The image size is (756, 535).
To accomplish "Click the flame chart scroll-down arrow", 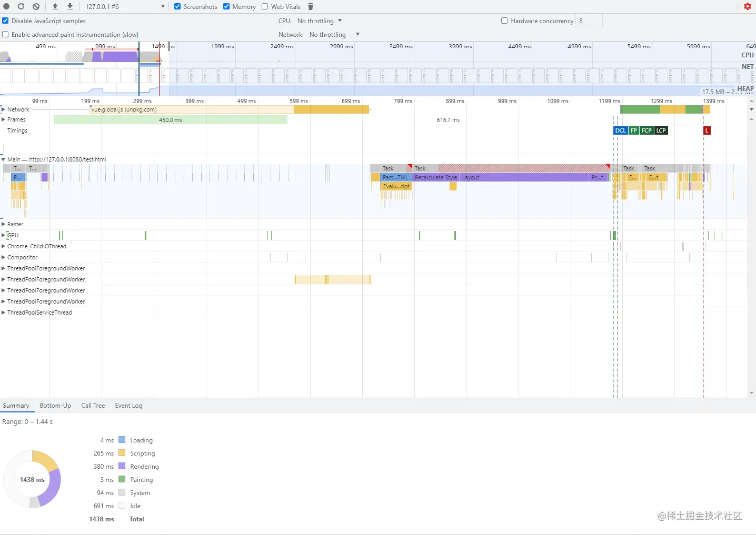I will pyautogui.click(x=751, y=393).
